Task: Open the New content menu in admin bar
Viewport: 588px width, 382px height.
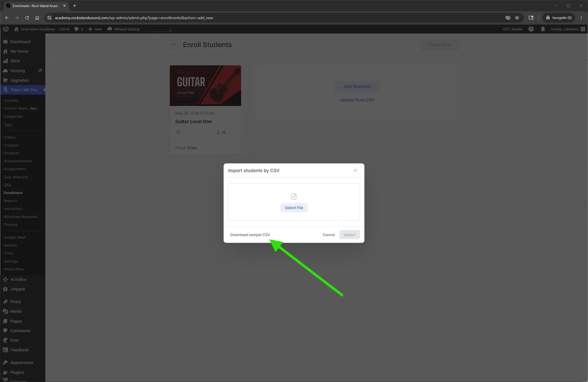Action: click(x=95, y=29)
